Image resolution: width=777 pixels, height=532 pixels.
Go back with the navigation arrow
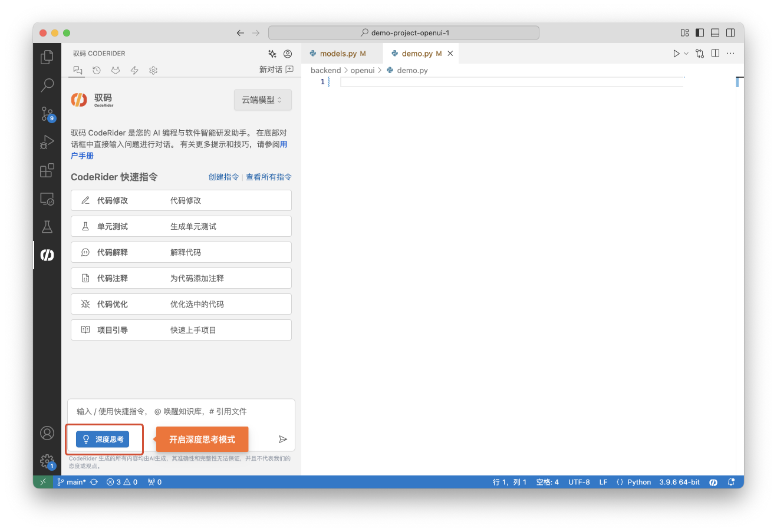pos(241,33)
